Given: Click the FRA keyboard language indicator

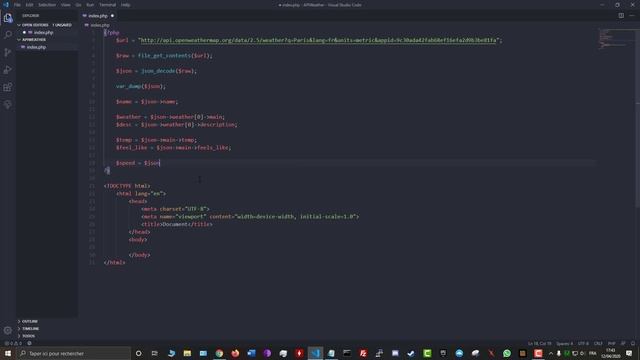Looking at the screenshot, I should click(x=593, y=353).
